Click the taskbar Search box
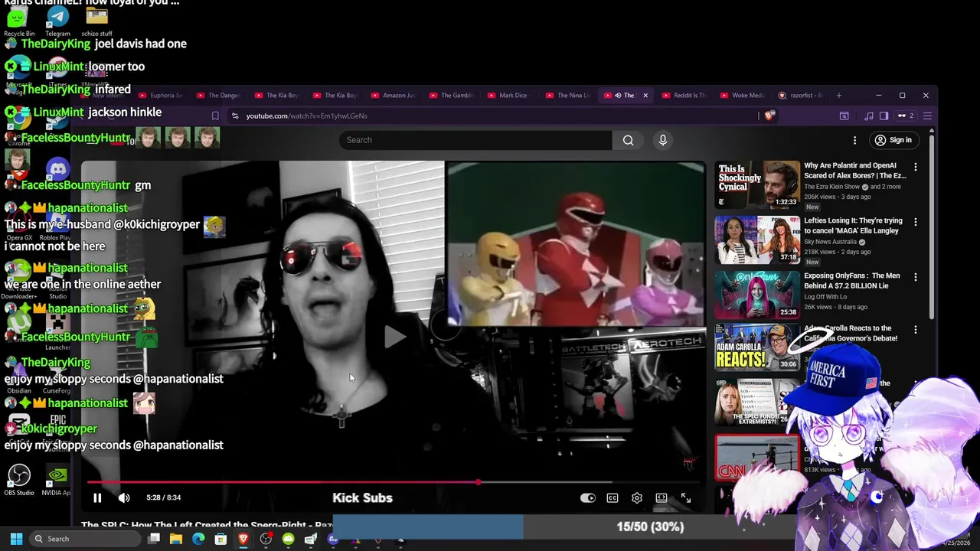980x551 pixels. [x=83, y=539]
